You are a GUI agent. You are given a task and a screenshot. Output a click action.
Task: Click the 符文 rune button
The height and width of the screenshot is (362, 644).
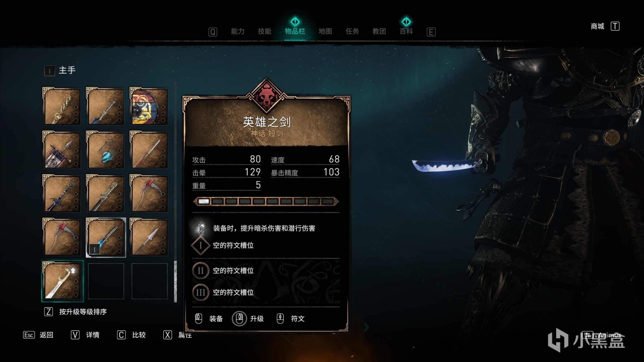coord(291,318)
